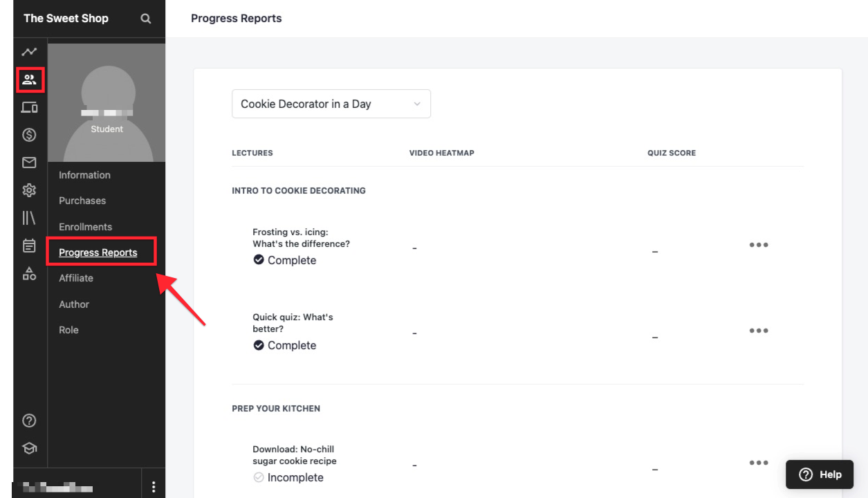Click the INTRO TO COOKIE DECORATING section heading

pyautogui.click(x=299, y=190)
